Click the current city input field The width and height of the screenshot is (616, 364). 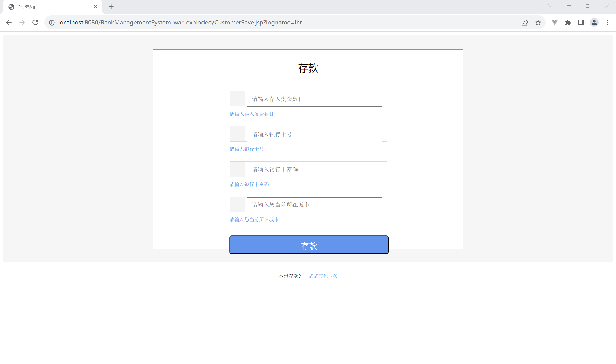[314, 205]
